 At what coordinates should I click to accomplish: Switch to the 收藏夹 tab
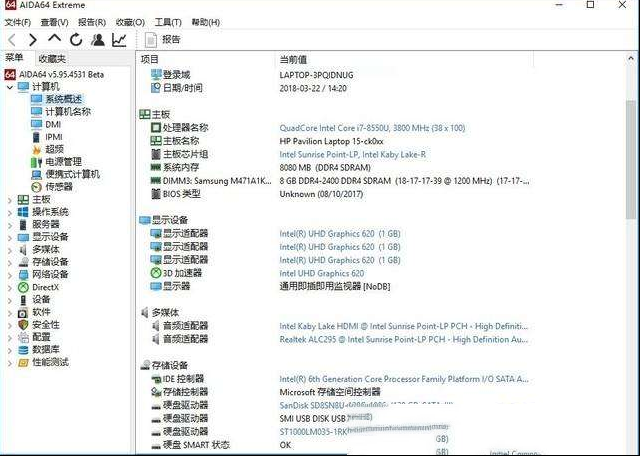52,59
